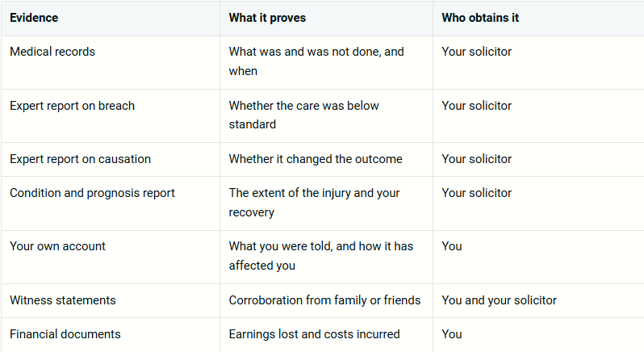Click the Evidence column header
This screenshot has height=352, width=644.
coord(110,18)
